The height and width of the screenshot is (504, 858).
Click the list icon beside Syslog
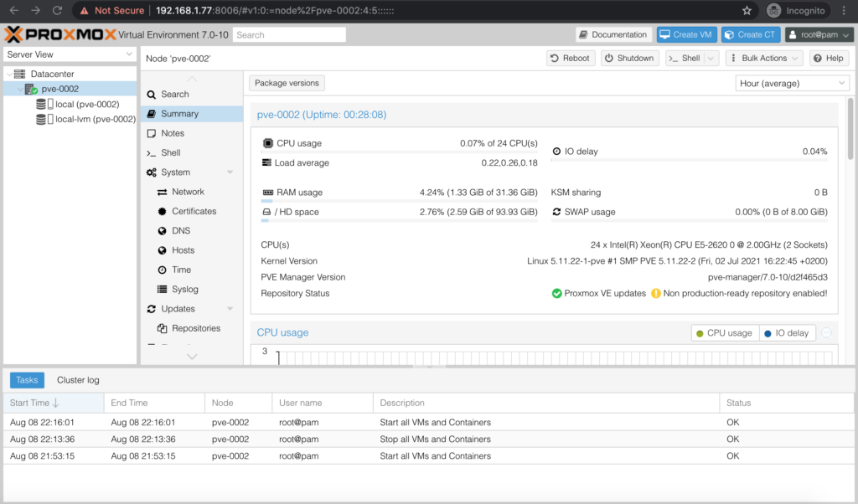162,289
